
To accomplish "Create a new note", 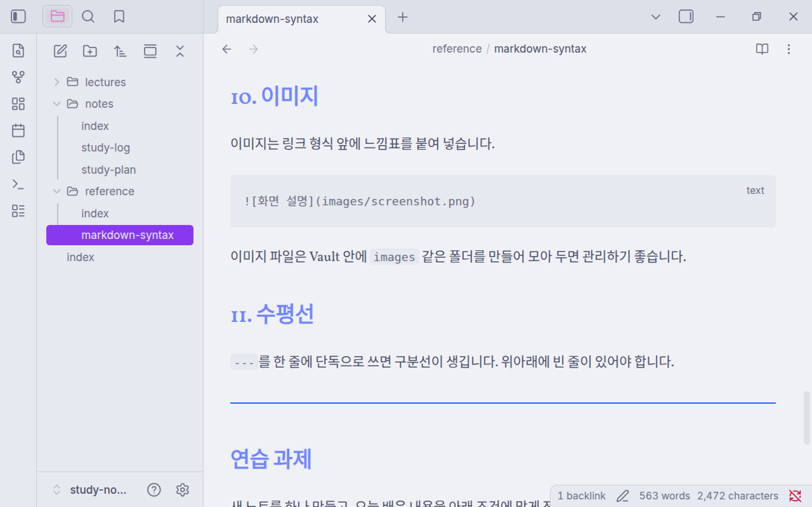I will (x=60, y=51).
